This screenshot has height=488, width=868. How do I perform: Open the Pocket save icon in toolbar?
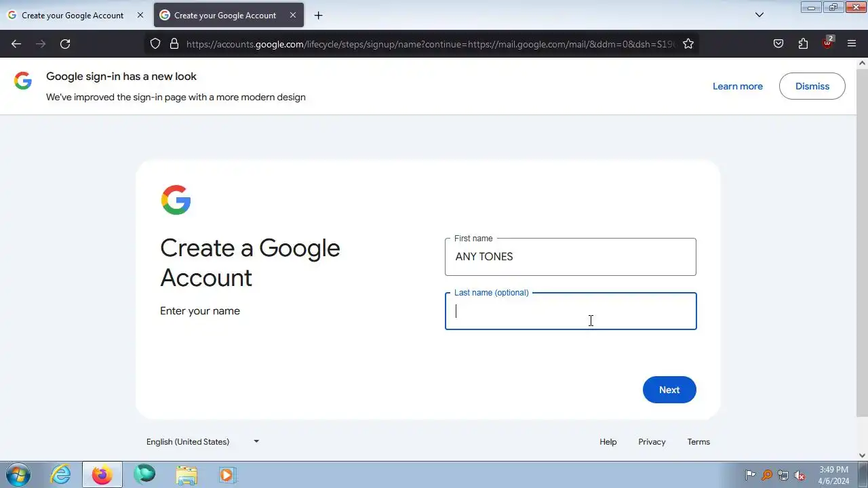tap(778, 44)
